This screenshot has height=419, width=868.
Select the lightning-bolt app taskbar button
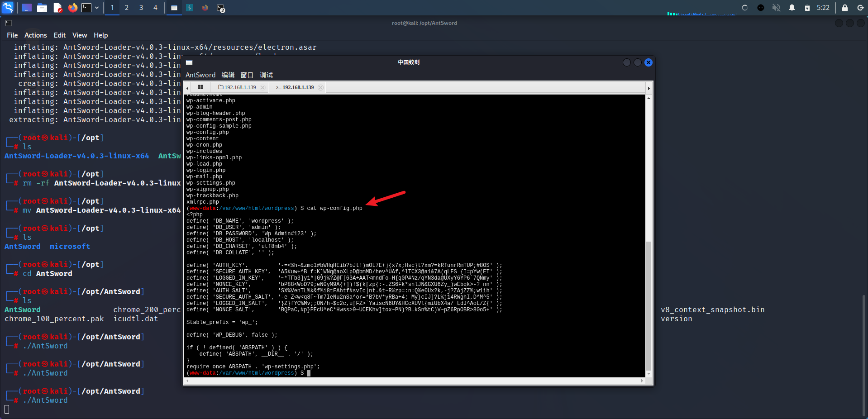[190, 8]
